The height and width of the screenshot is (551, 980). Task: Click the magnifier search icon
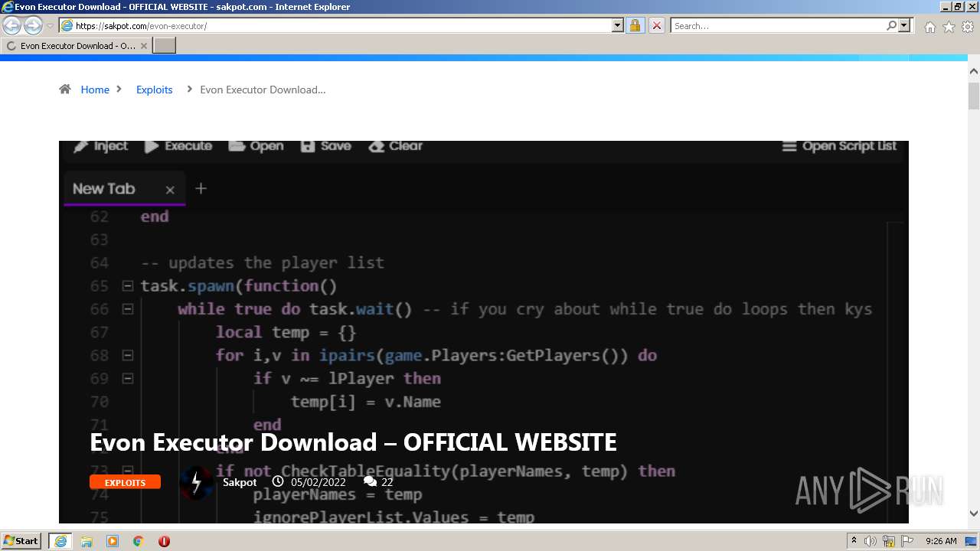(891, 25)
